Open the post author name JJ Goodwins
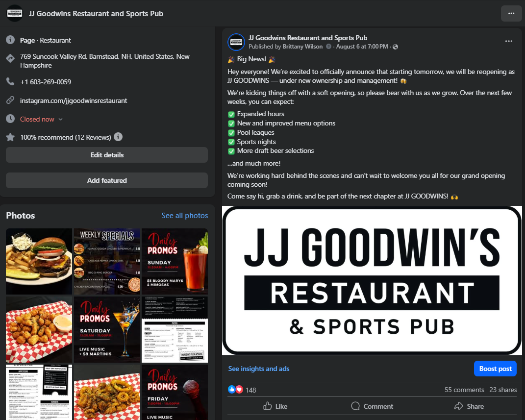 coord(308,38)
